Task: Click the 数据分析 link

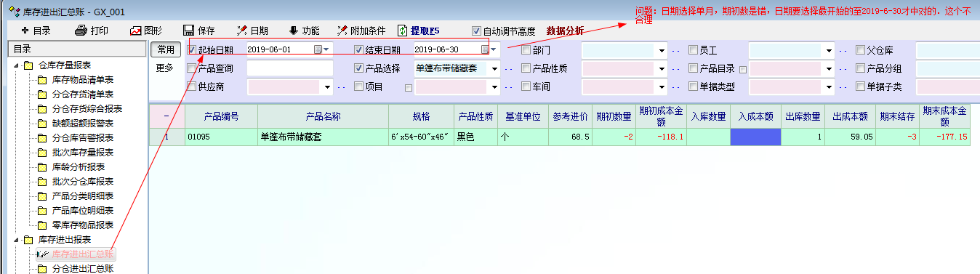Action: pyautogui.click(x=565, y=31)
